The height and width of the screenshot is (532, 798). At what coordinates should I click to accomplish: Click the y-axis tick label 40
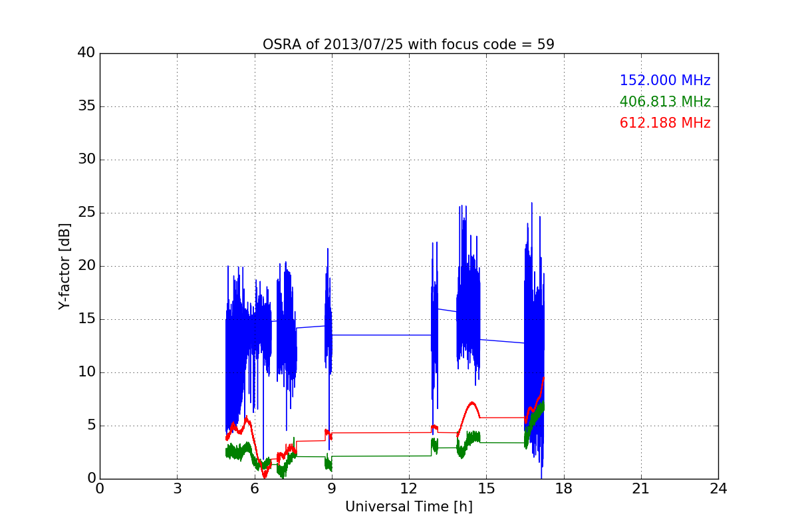[x=86, y=53]
